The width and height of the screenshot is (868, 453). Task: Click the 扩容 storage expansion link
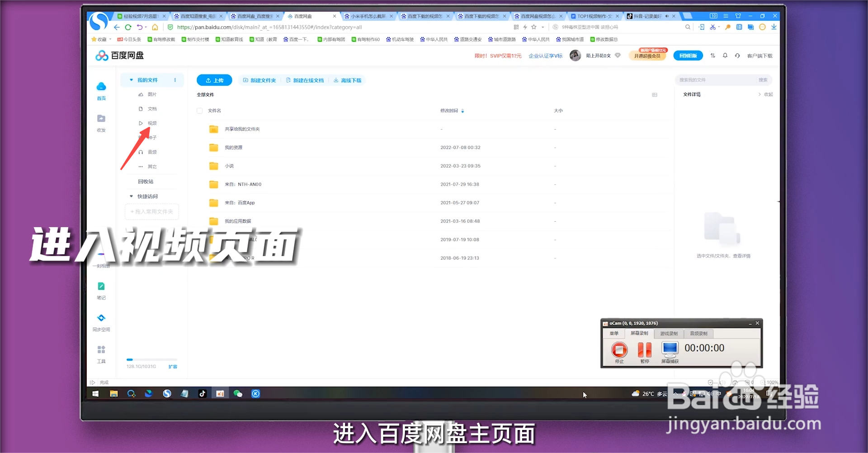coord(173,367)
